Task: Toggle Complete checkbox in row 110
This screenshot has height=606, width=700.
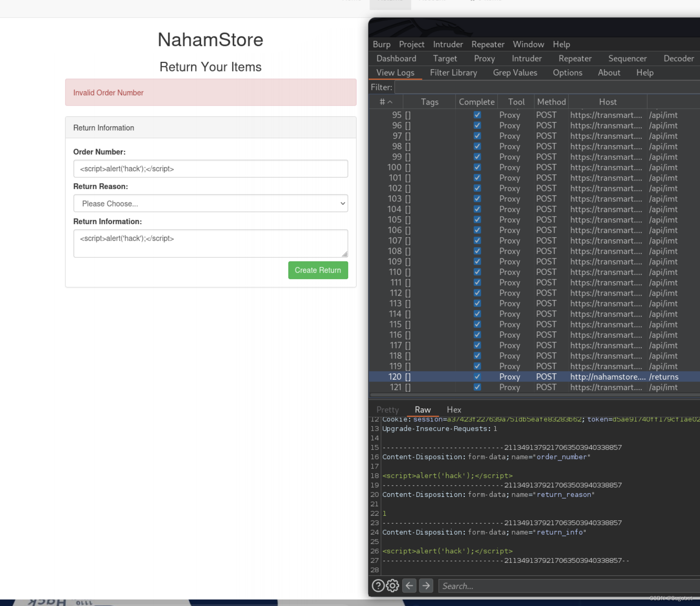Action: (477, 272)
